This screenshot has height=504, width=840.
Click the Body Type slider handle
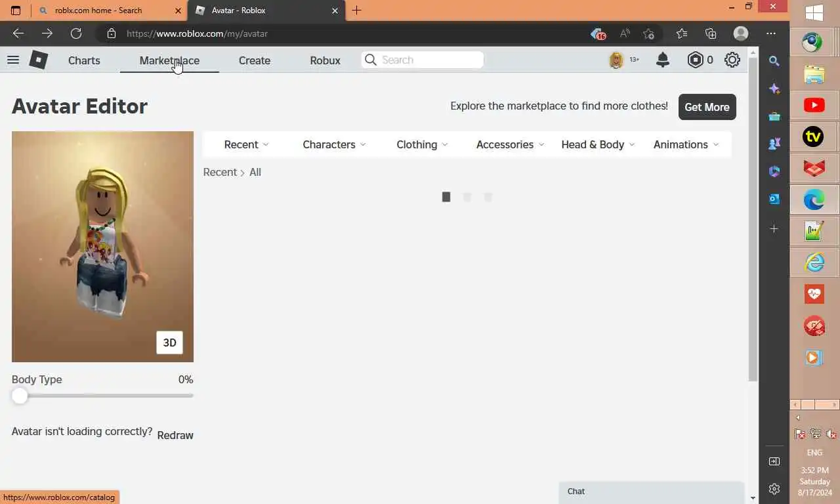click(20, 396)
